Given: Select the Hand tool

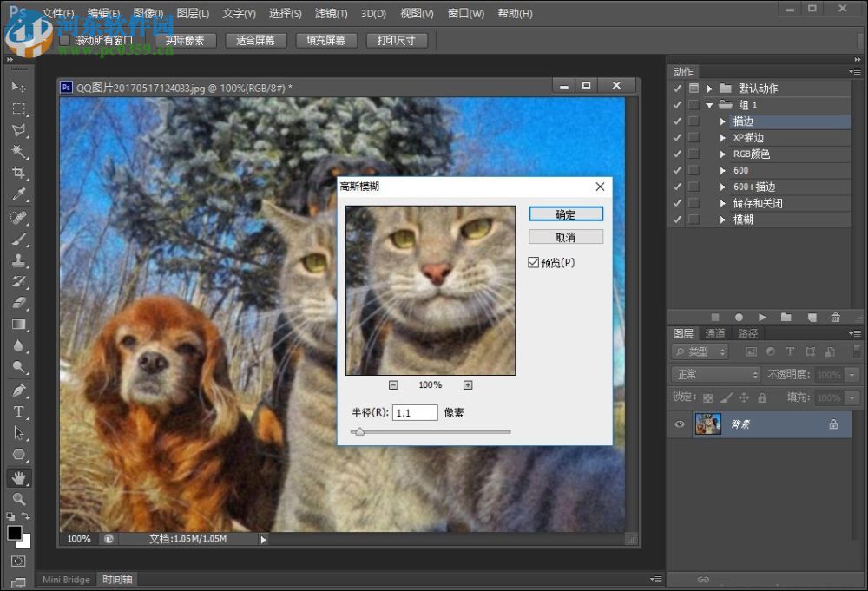Looking at the screenshot, I should pyautogui.click(x=18, y=477).
